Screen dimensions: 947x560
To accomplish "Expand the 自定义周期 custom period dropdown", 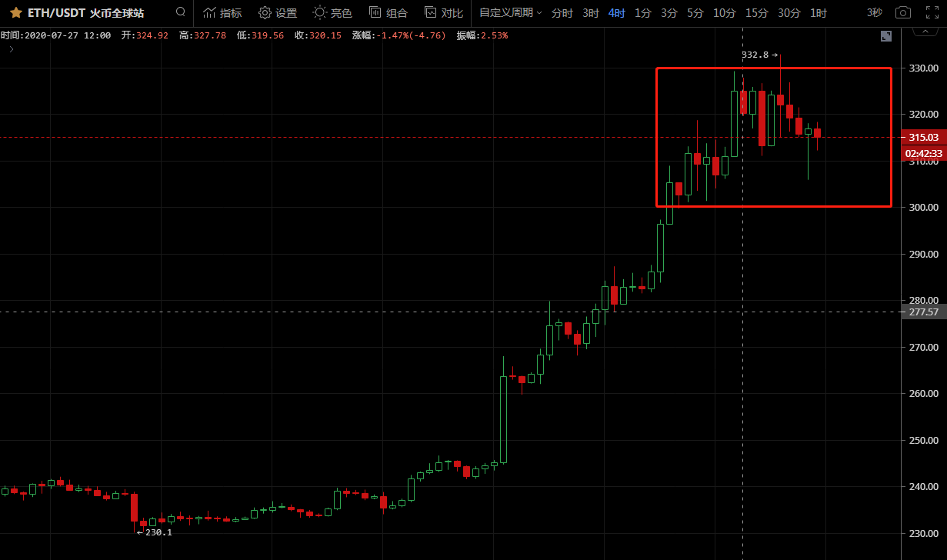I will point(510,13).
